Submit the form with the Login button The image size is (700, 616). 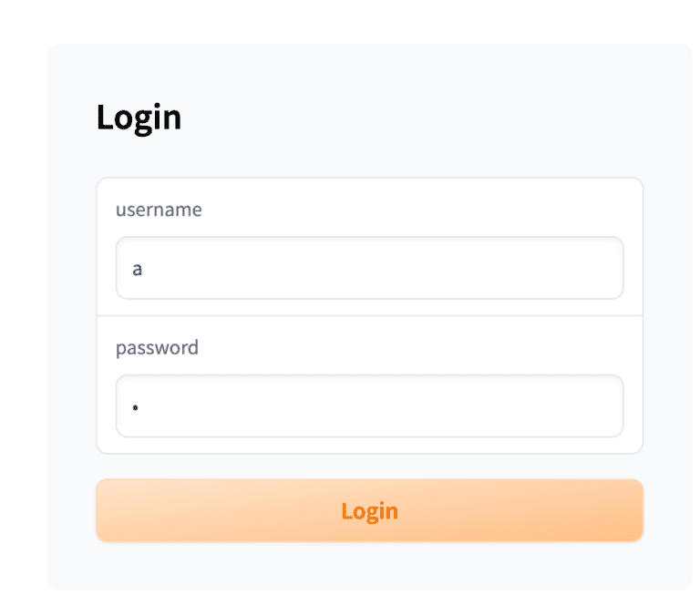tap(369, 510)
